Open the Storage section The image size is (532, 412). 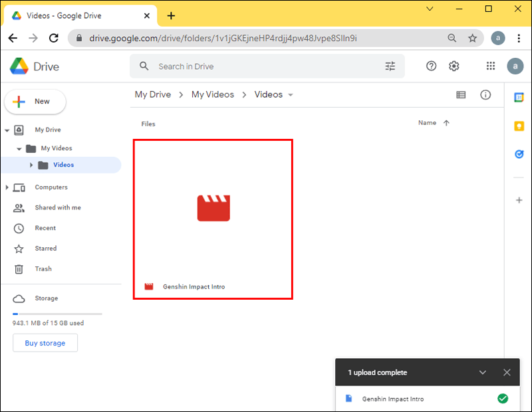46,298
